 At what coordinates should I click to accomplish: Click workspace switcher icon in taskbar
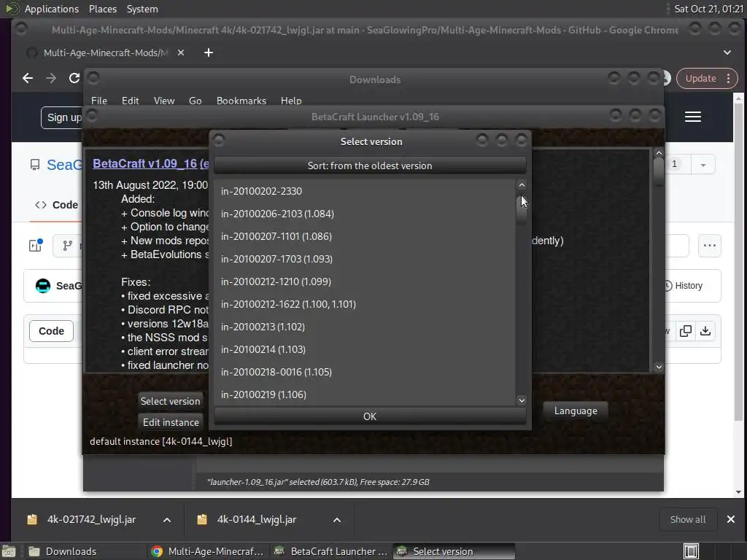pos(691,551)
